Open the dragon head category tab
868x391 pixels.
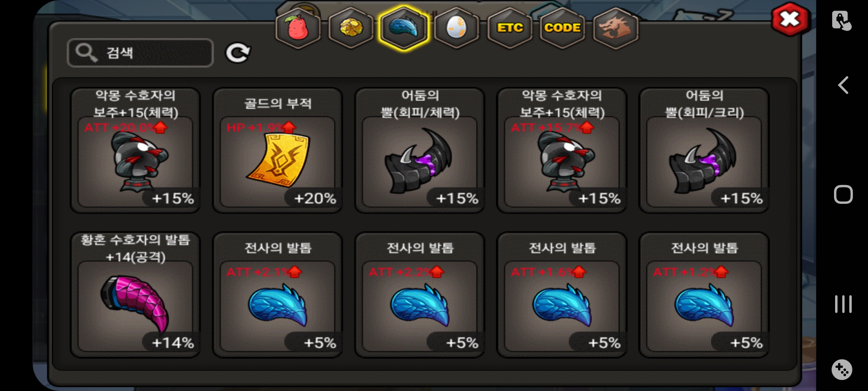click(616, 28)
